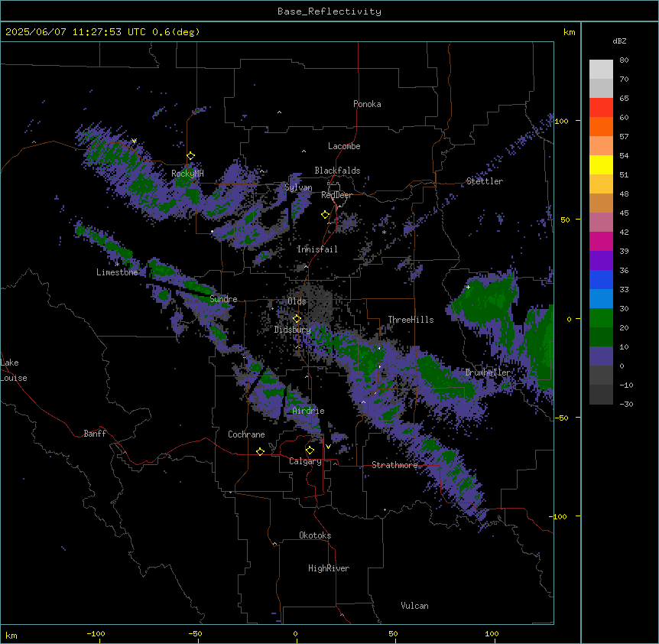This screenshot has width=659, height=644.
Task: Click the Cochrane label
Action: click(246, 434)
